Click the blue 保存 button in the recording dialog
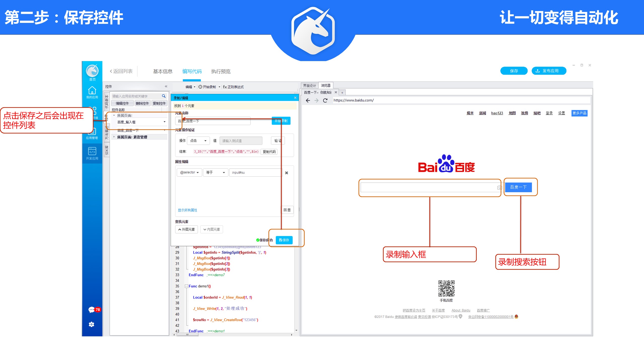Screen dimensions: 644x362 [284, 240]
